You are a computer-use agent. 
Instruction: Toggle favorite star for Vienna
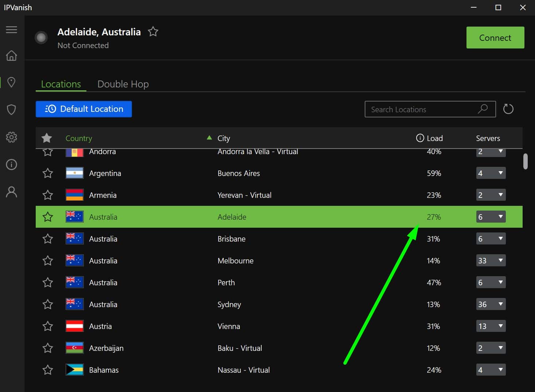coord(48,326)
